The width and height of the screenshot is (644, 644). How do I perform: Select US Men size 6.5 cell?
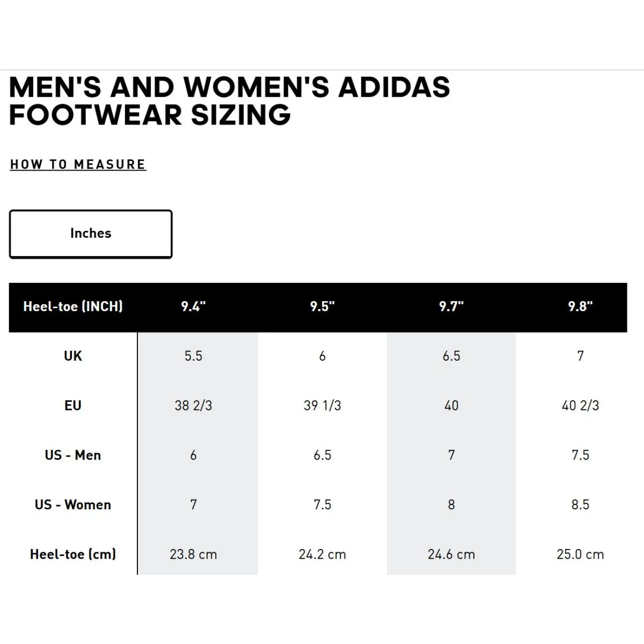tap(322, 455)
